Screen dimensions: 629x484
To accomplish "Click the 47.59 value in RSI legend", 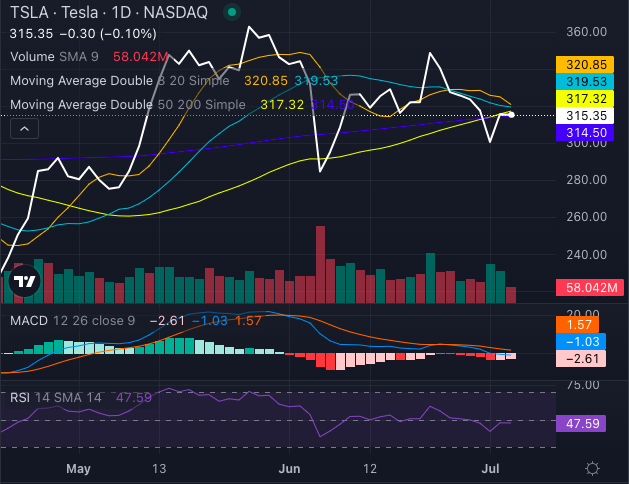I will coord(134,398).
